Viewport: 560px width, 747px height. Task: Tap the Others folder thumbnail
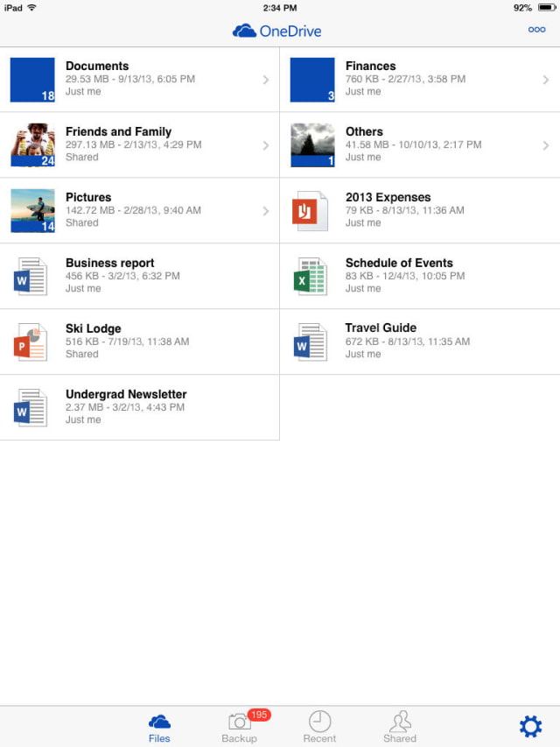coord(312,145)
